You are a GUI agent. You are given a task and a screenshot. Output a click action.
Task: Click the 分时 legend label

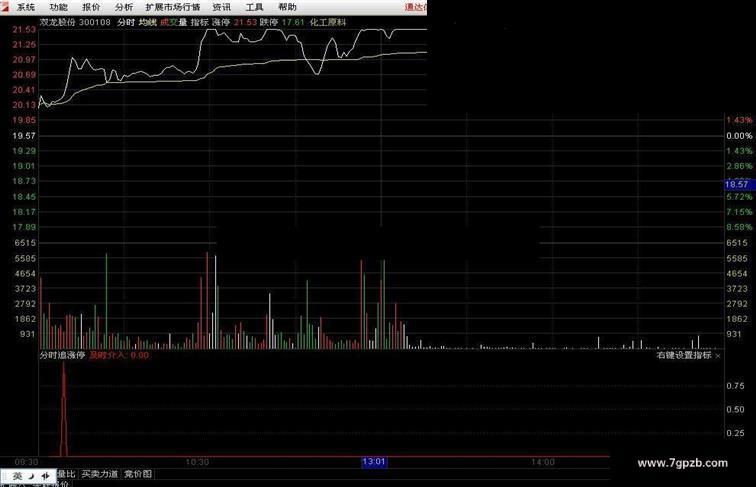pyautogui.click(x=126, y=22)
